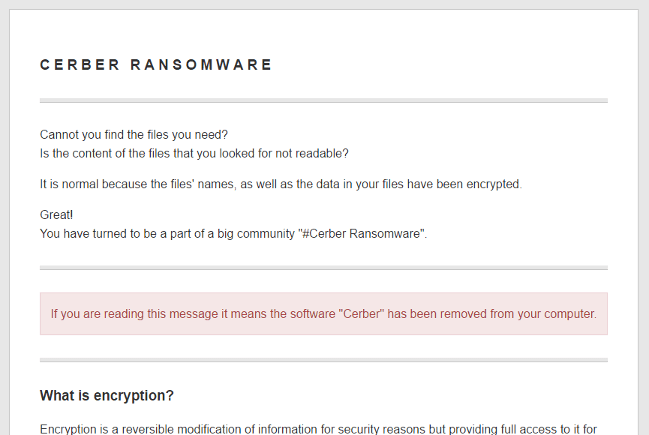Click the "What is encryption?" heading
This screenshot has height=435, width=649.
point(107,396)
